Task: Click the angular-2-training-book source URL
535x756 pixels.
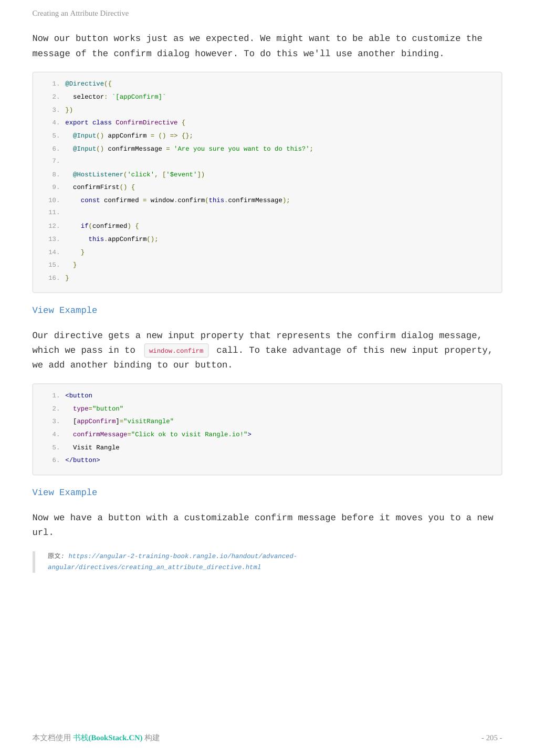Action: coord(172,562)
